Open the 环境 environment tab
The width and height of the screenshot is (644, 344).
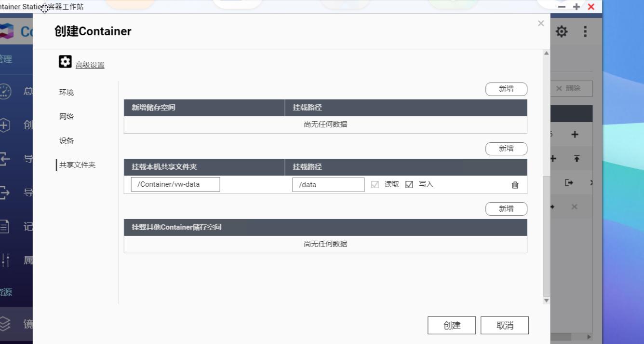coord(66,92)
